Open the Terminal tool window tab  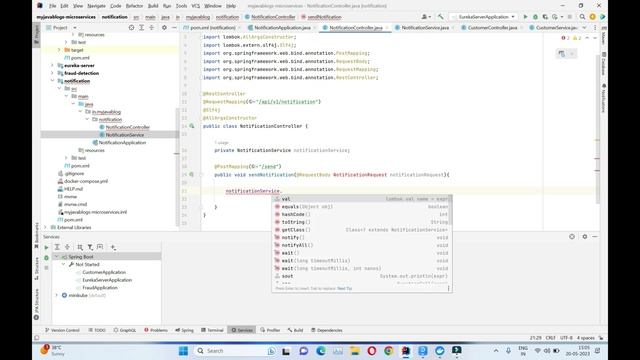[212, 330]
